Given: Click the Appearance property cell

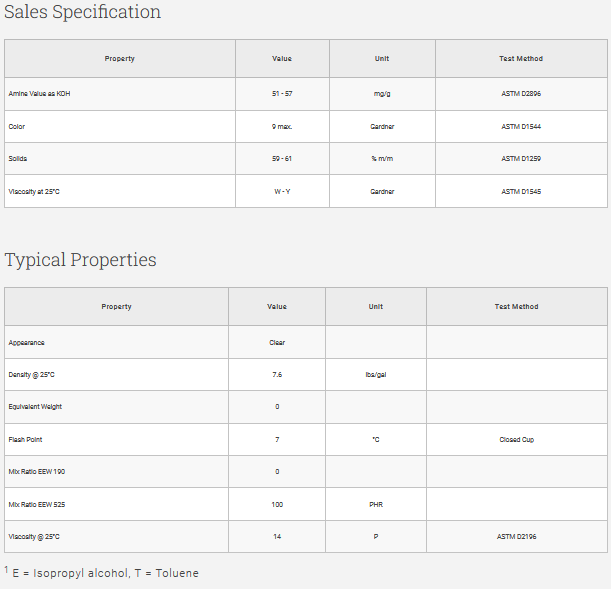Looking at the screenshot, I should click(x=27, y=342).
